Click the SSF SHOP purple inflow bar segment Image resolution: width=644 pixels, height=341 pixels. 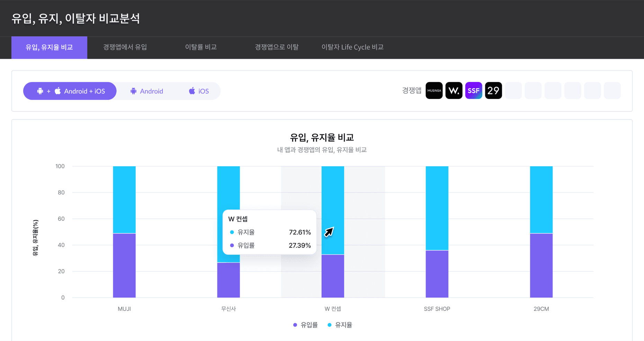pyautogui.click(x=437, y=274)
